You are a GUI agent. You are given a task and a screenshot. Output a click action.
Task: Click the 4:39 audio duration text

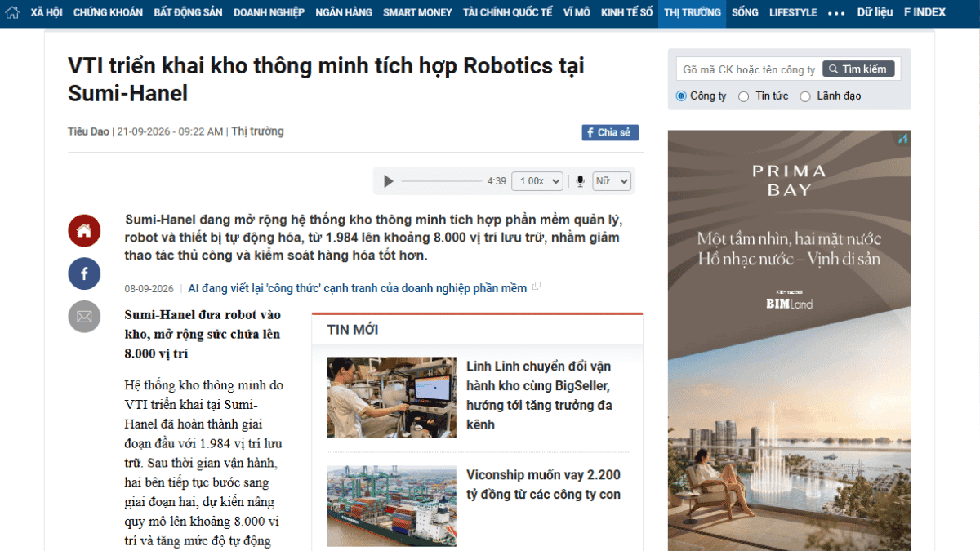tap(497, 181)
